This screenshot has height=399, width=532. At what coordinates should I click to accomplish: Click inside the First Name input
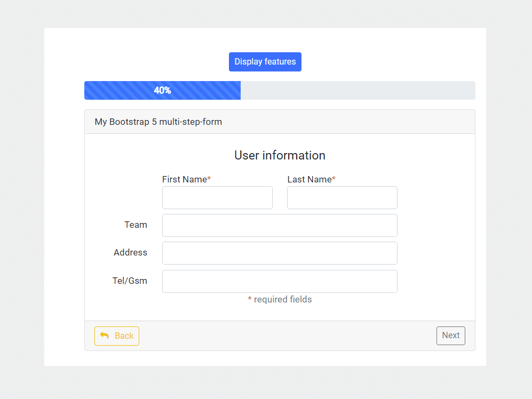(217, 197)
